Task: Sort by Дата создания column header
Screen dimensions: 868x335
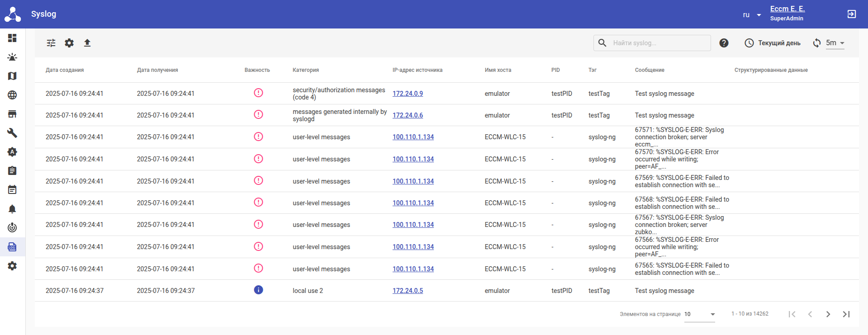Action: tap(65, 70)
